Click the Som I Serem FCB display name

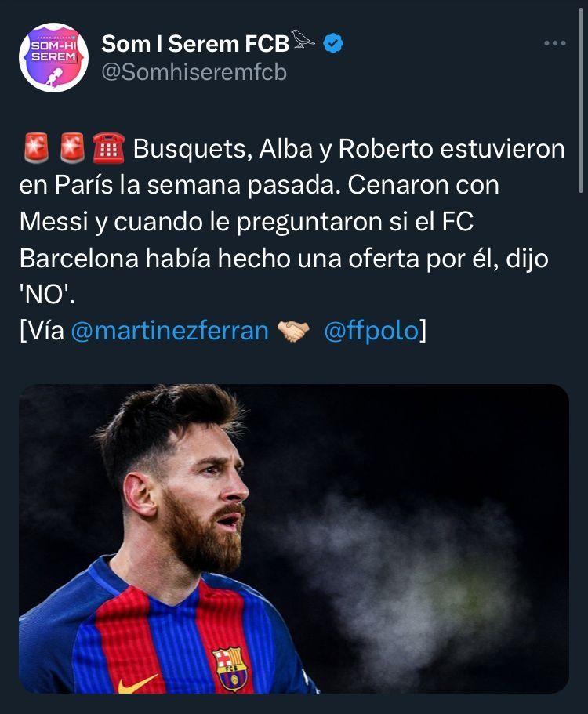point(195,45)
